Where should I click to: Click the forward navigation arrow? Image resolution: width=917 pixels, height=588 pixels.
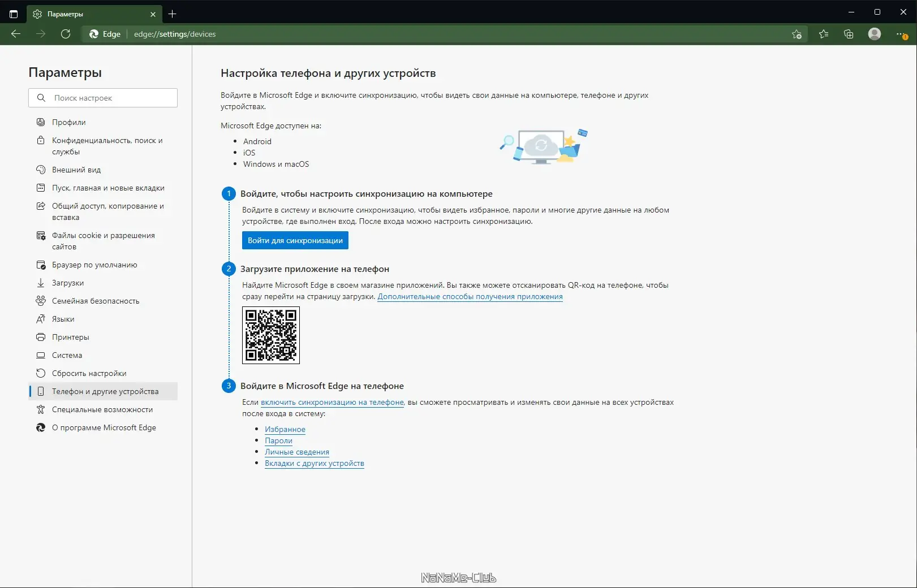[x=41, y=34]
